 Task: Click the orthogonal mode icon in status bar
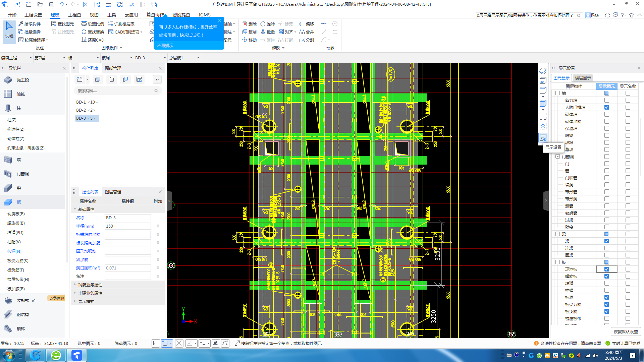point(156,343)
